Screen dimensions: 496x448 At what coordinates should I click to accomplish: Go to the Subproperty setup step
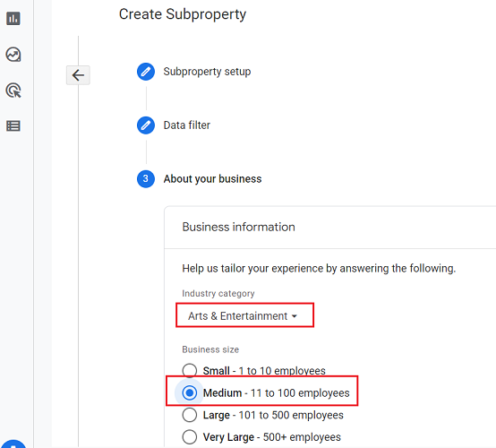(207, 72)
